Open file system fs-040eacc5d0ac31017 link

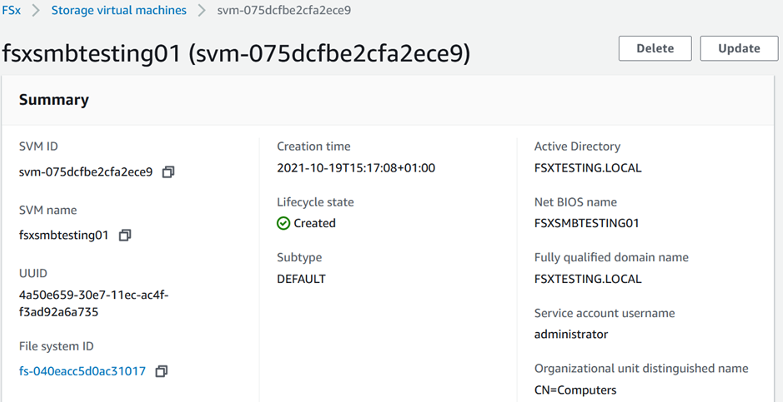coord(82,371)
